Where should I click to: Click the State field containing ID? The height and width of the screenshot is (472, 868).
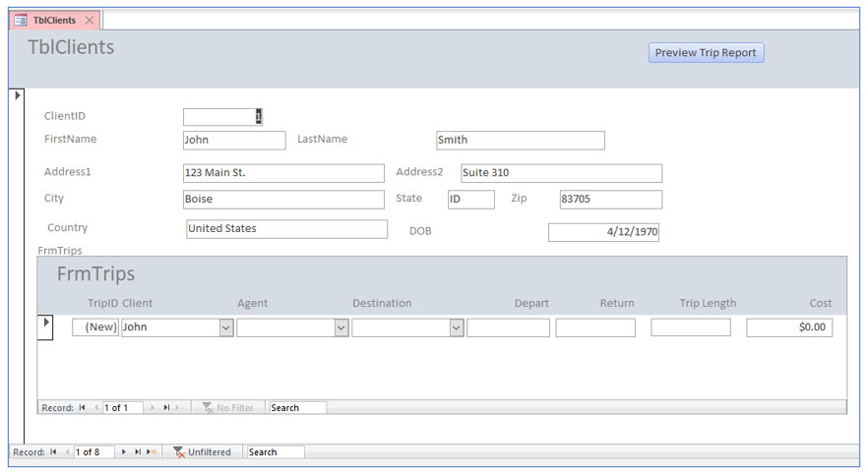point(471,200)
